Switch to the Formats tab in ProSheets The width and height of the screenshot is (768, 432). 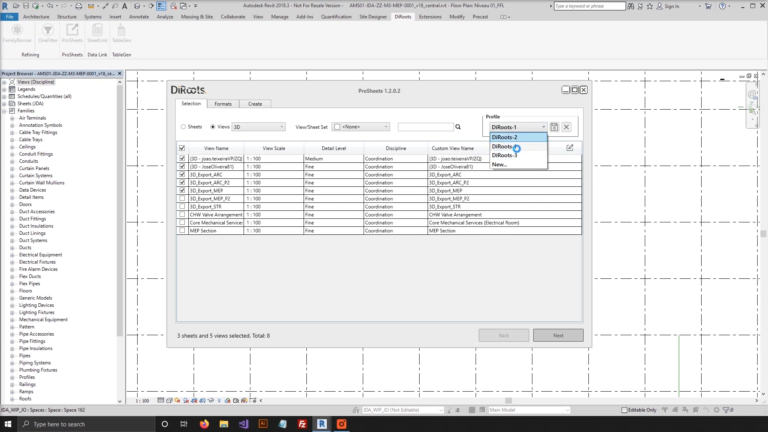(x=223, y=104)
